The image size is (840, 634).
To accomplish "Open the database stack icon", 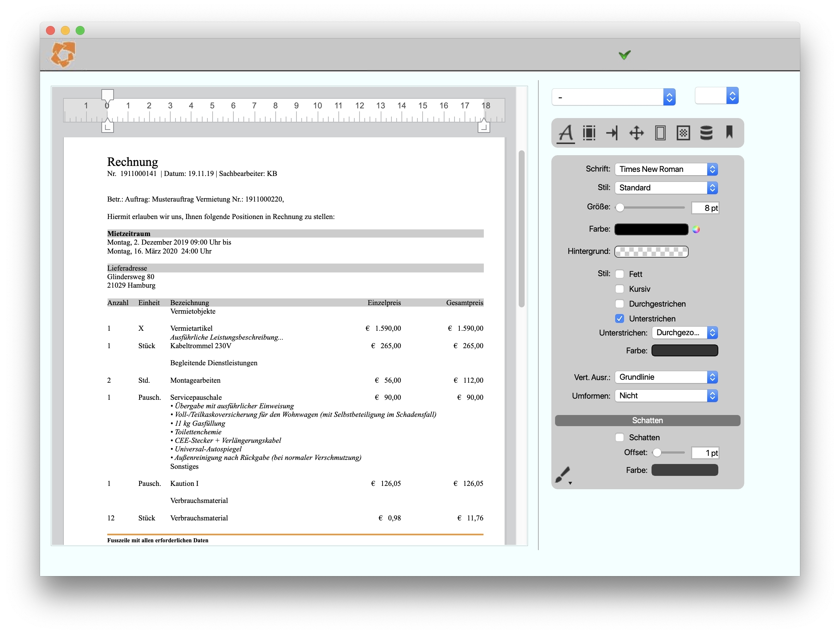I will pos(706,133).
